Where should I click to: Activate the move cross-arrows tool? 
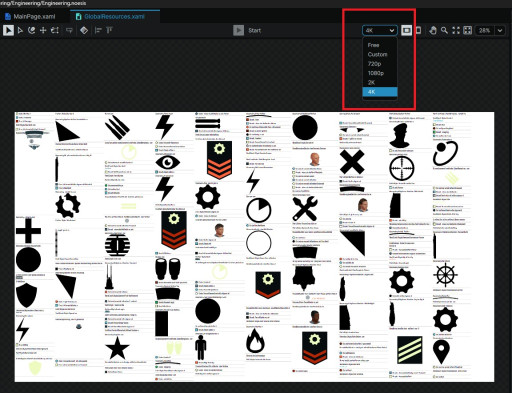43,30
